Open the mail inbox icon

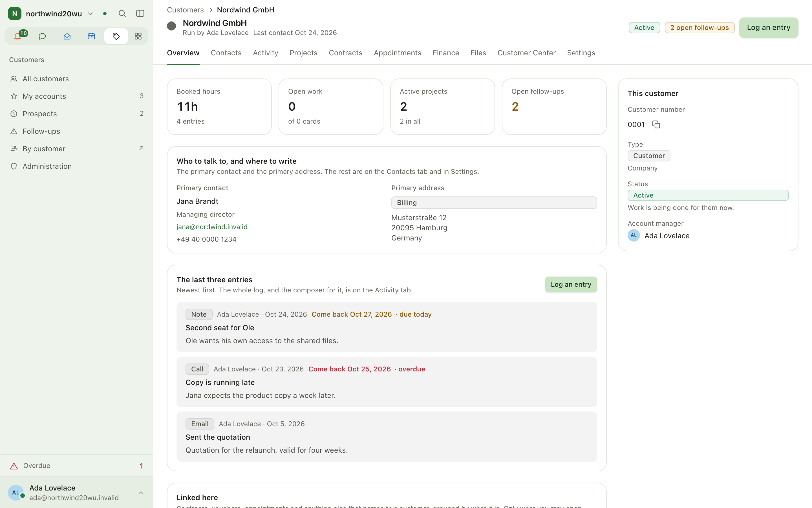point(67,36)
